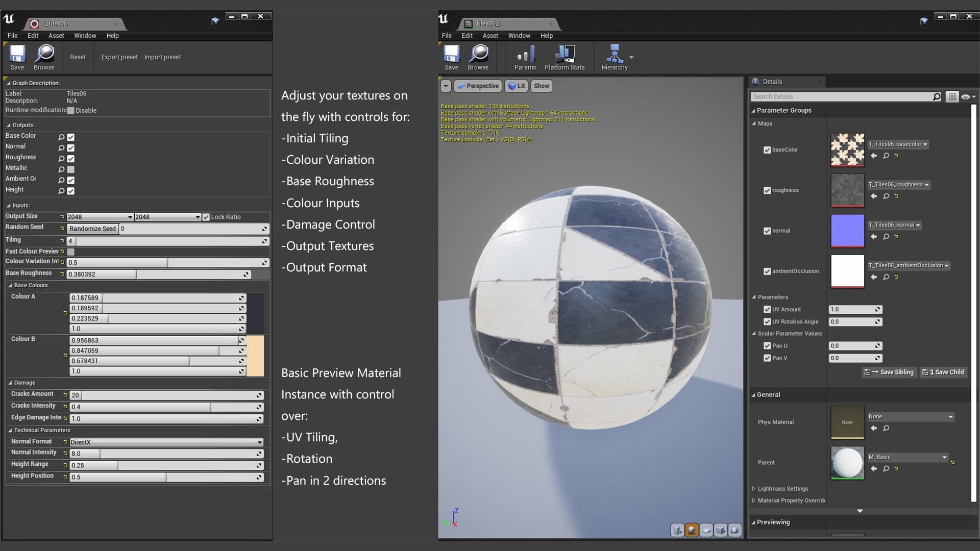Locate the baseColor texture via magnifier icon

click(886, 156)
